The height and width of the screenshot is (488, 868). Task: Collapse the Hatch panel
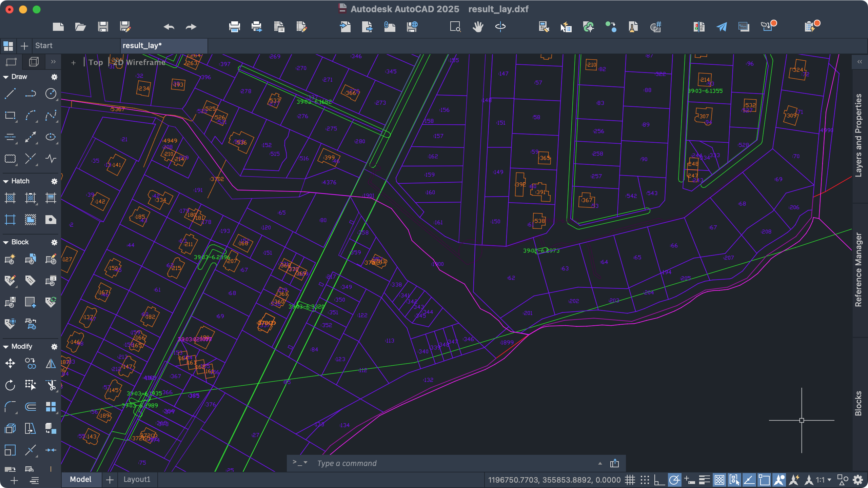(x=6, y=181)
